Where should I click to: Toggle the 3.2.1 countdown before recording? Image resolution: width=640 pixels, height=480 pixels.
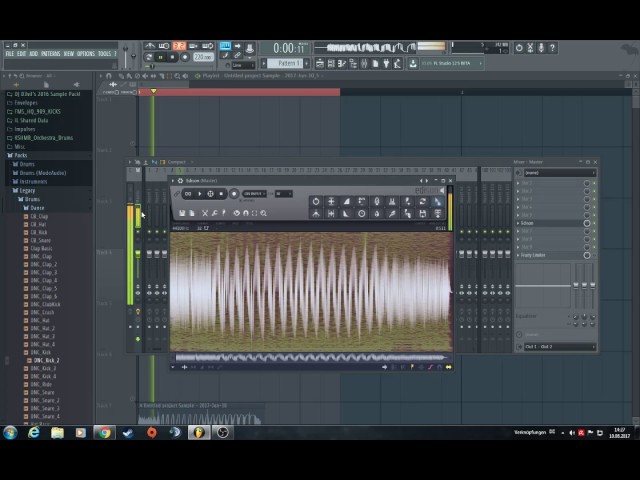pos(179,46)
